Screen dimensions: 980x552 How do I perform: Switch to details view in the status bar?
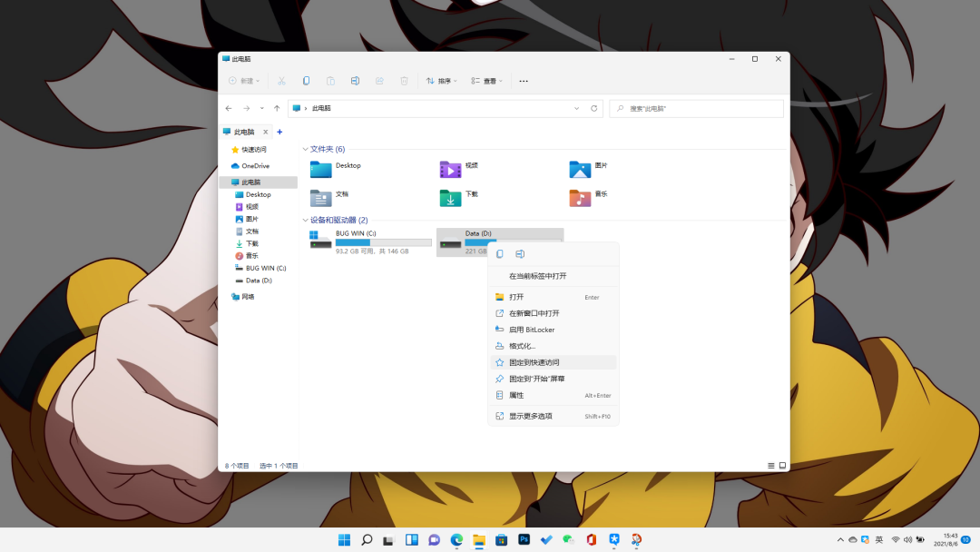(769, 465)
